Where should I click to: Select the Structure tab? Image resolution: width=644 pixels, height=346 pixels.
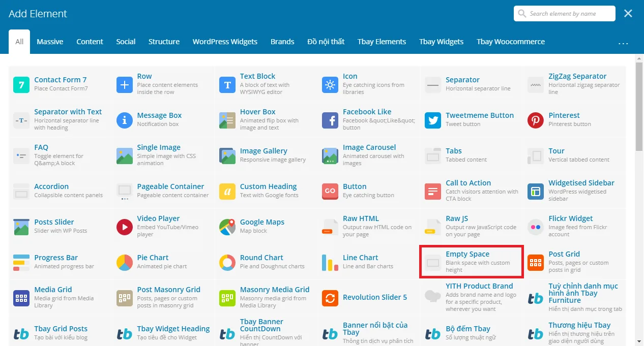pyautogui.click(x=164, y=42)
